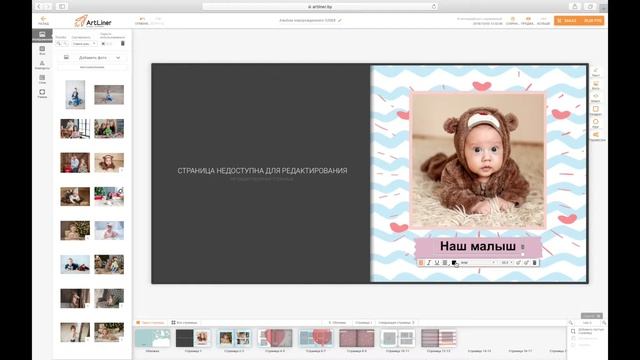Viewport: 640px width, 360px height.
Task: Go back with the orange arrow button
Action: click(x=43, y=20)
